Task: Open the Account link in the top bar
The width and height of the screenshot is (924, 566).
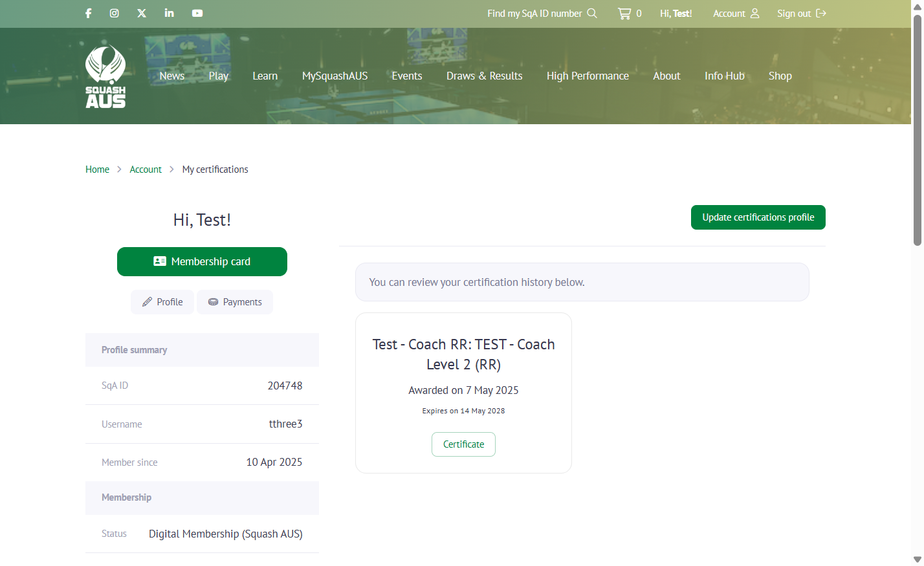Action: pyautogui.click(x=736, y=13)
